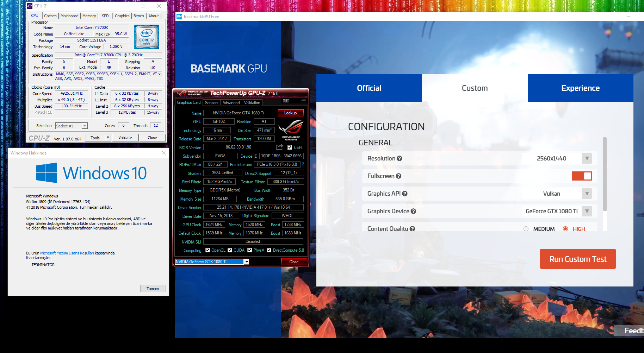644x353 pixels.
Task: Open the Advanced tab in GPU-Z
Action: pos(231,103)
